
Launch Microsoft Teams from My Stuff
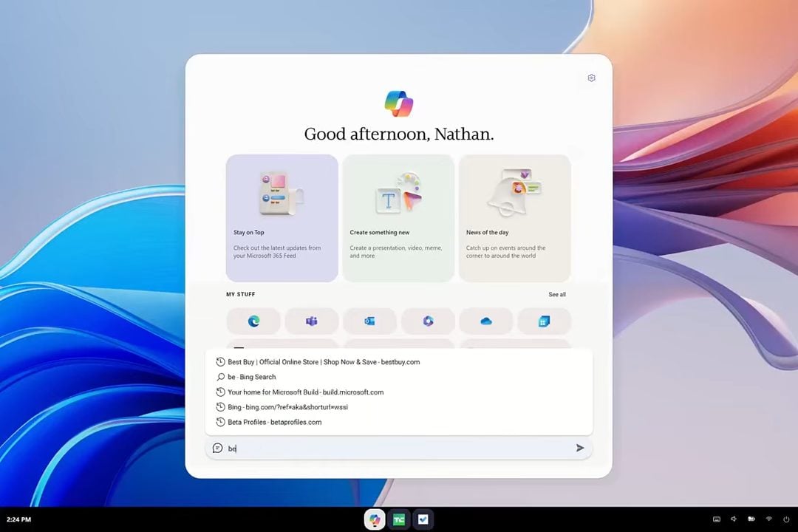[312, 321]
